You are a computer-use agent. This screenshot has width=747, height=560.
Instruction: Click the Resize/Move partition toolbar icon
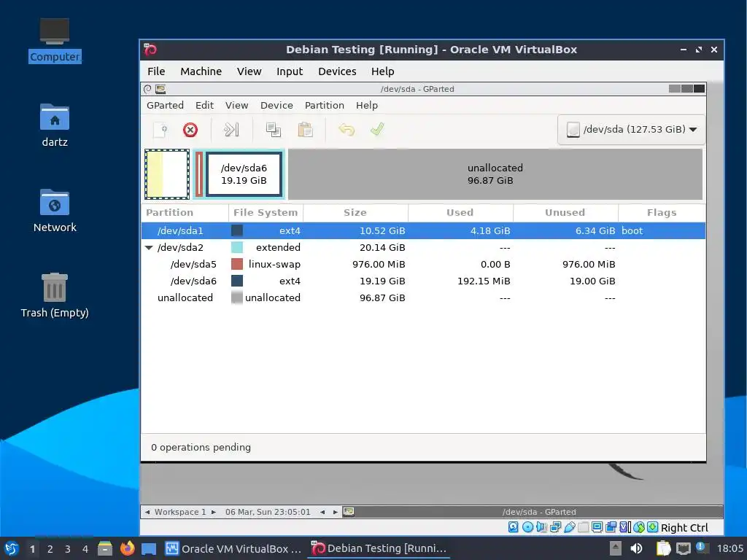pyautogui.click(x=231, y=130)
